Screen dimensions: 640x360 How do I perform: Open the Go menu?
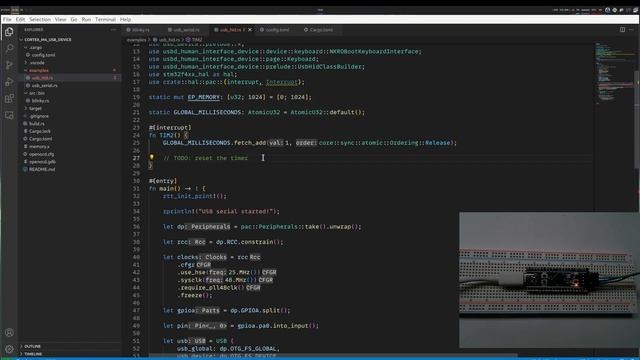74,19
